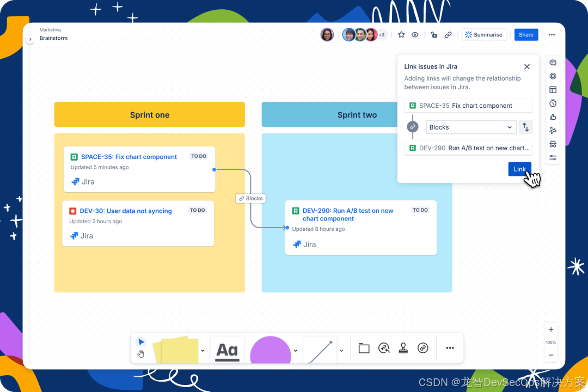
Task: Reset zoom via the 100% label
Action: [x=551, y=342]
